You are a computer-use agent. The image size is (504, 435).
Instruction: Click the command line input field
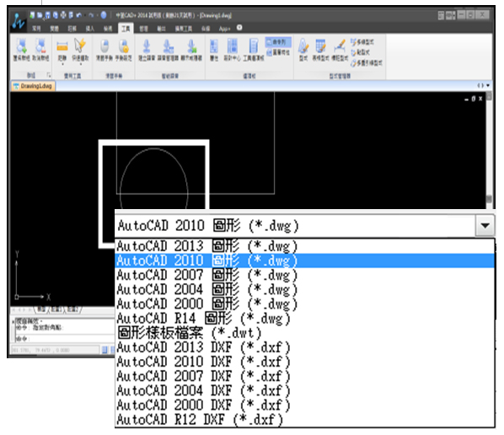(x=64, y=339)
